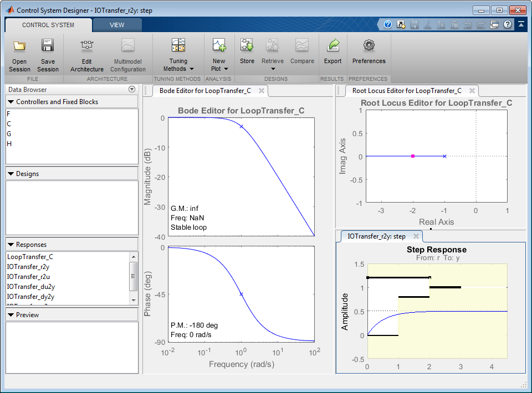Open Preferences via the gear icon
The height and width of the screenshot is (393, 532).
pos(369,46)
